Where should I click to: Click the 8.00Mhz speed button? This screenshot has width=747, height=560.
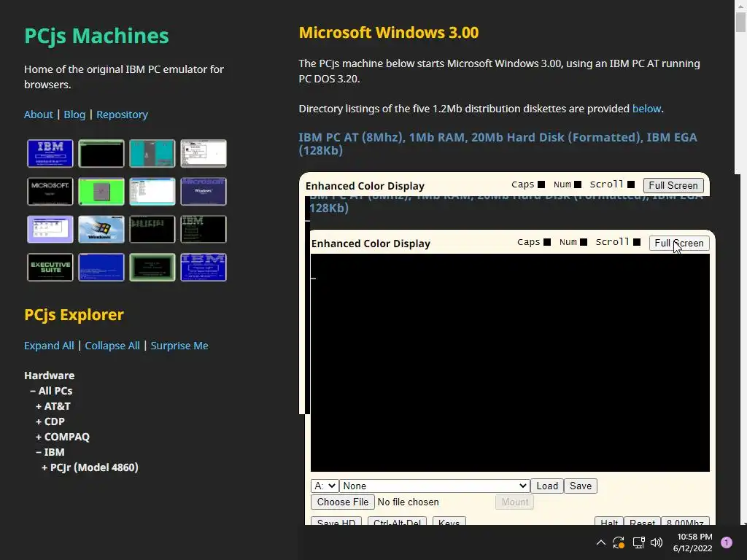tap(685, 521)
